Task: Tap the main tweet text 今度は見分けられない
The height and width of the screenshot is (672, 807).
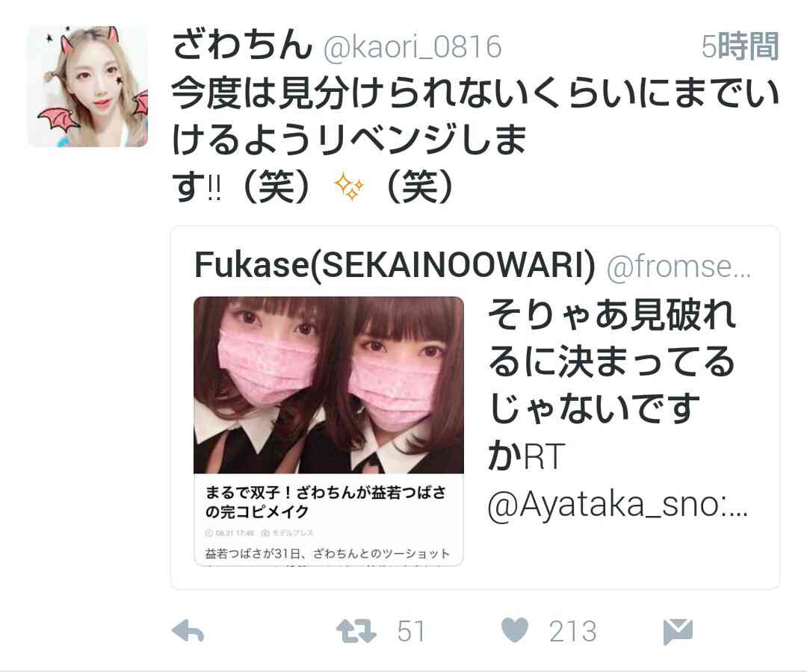Action: click(474, 140)
